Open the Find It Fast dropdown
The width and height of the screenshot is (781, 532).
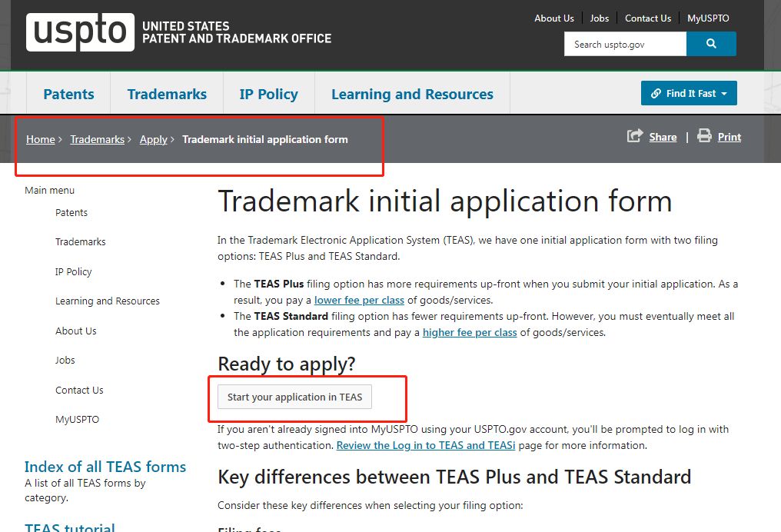click(x=689, y=93)
